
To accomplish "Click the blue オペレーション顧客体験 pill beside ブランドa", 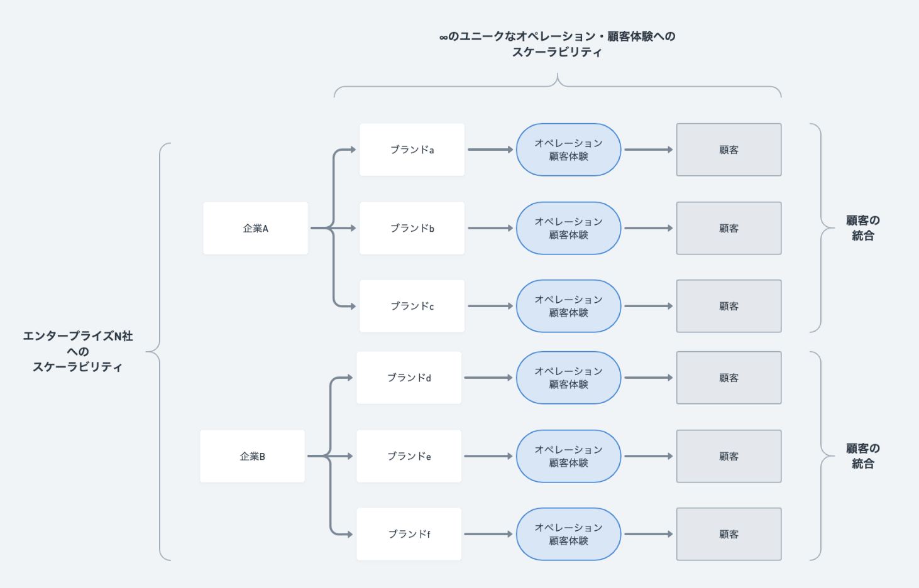I will 568,150.
